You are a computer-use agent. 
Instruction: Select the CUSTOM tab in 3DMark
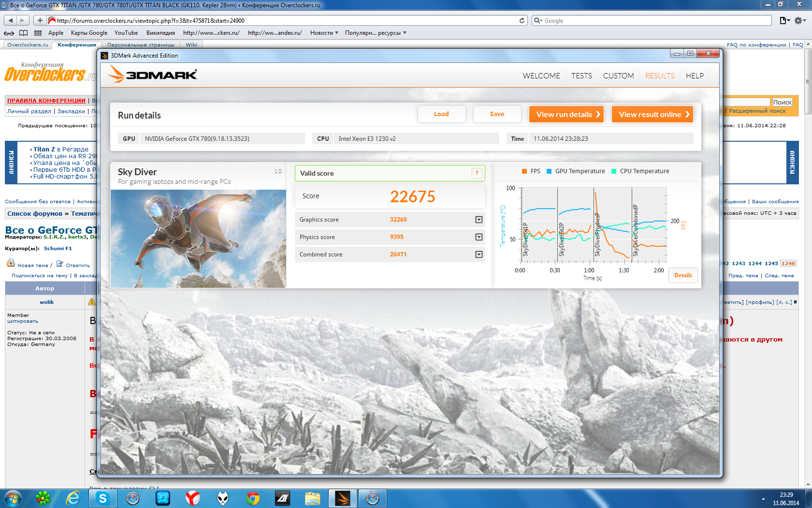click(619, 76)
